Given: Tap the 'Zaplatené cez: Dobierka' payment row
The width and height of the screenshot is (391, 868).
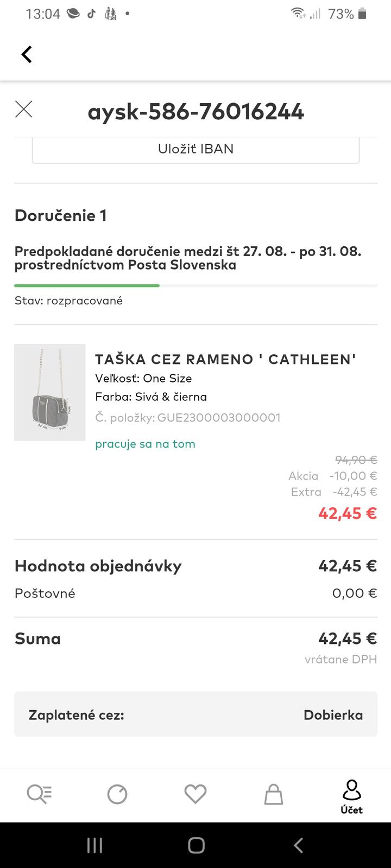Looking at the screenshot, I should pyautogui.click(x=195, y=714).
